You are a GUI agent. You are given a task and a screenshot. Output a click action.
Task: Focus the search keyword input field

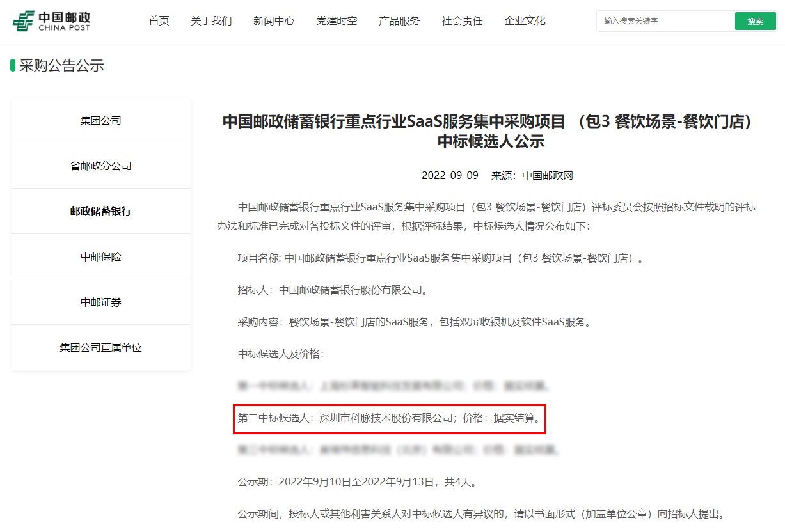[x=665, y=21]
